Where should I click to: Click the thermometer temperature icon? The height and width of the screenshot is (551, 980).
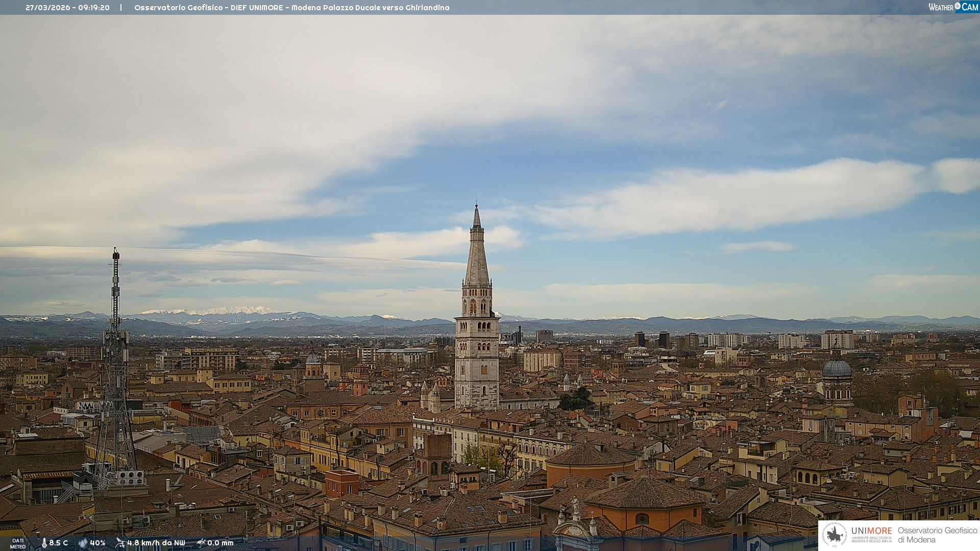(44, 543)
